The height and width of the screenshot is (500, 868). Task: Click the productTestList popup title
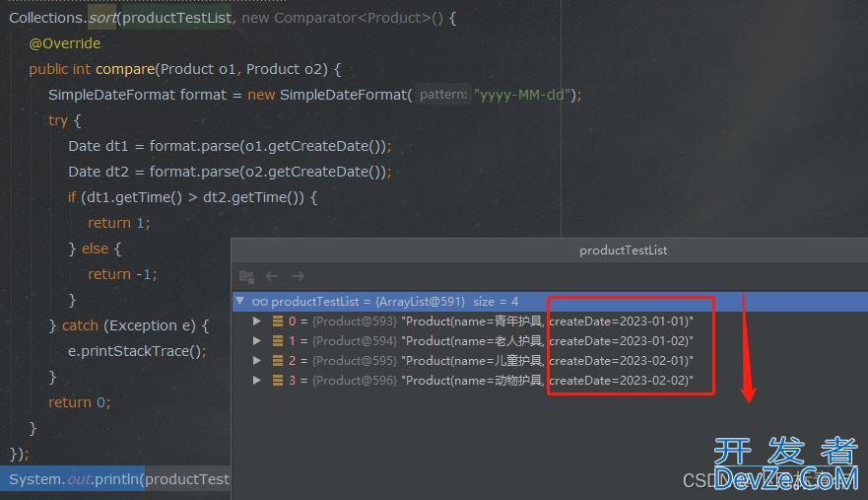[624, 250]
